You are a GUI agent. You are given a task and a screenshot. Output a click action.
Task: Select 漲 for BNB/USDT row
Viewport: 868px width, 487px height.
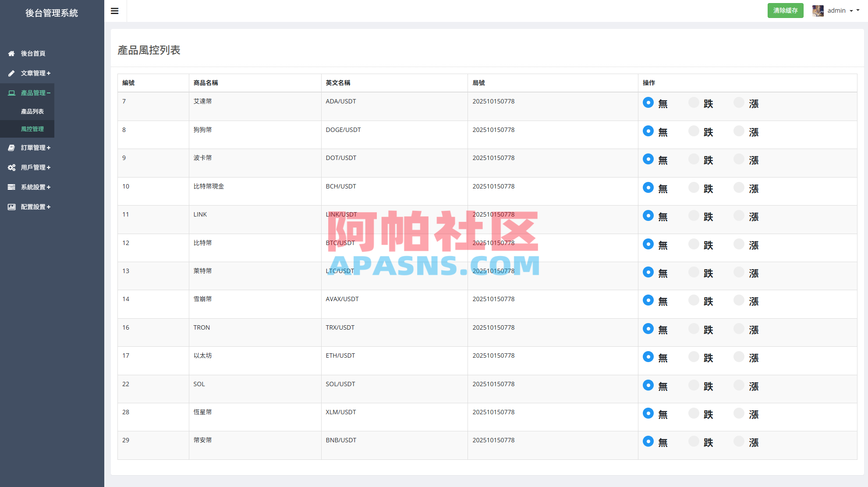(739, 441)
